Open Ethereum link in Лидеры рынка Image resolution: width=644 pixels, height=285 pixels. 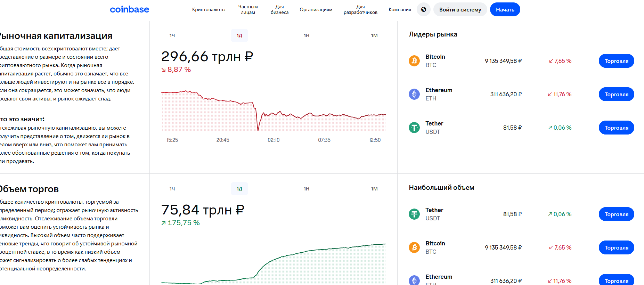pyautogui.click(x=439, y=90)
